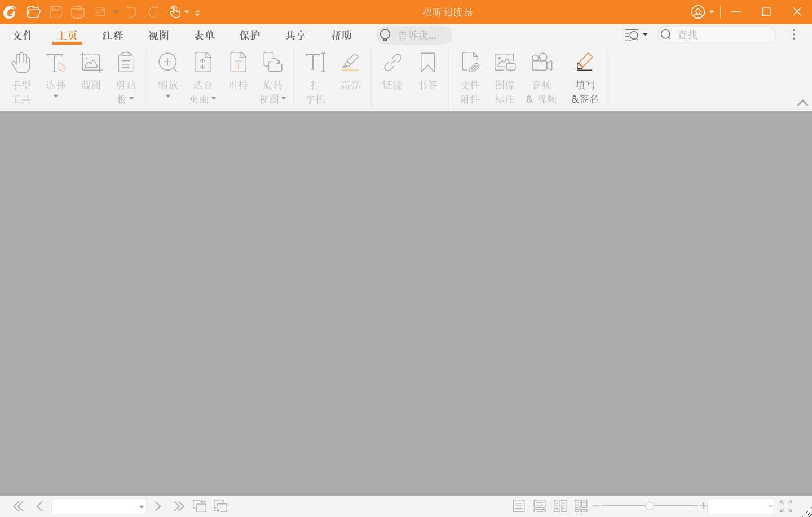Expand the dropdown beside the new-document icon
The image size is (812, 517).
click(x=116, y=12)
